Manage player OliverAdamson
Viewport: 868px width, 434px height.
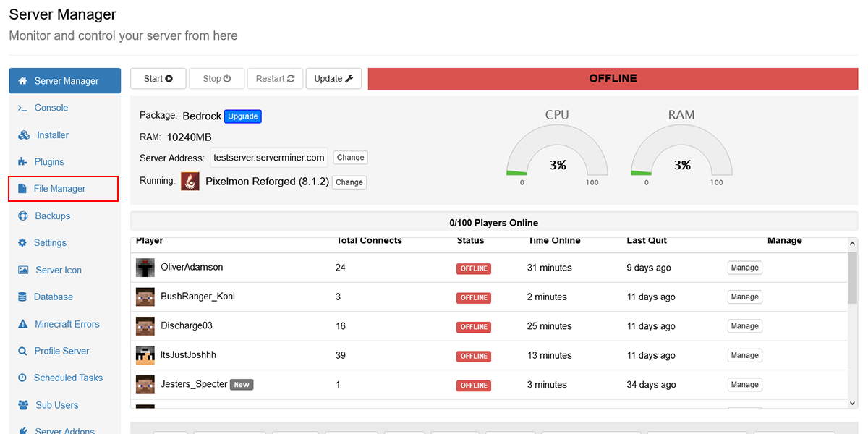(x=745, y=268)
